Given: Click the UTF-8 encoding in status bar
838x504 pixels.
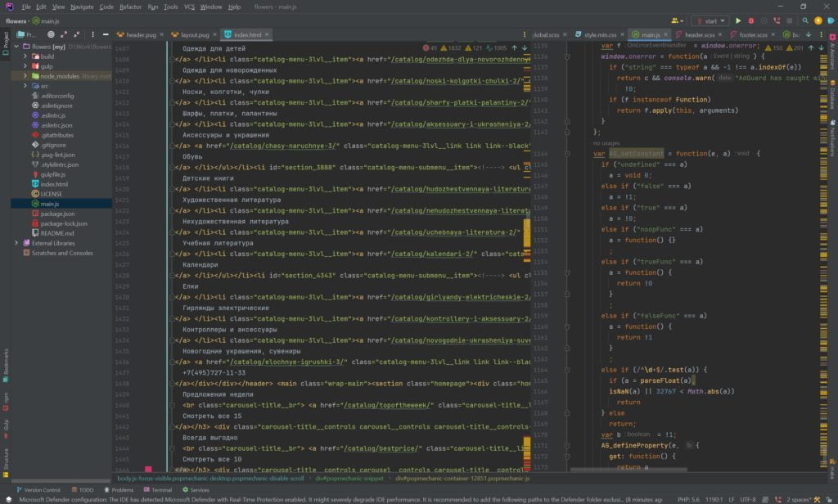Looking at the screenshot, I should click(748, 498).
